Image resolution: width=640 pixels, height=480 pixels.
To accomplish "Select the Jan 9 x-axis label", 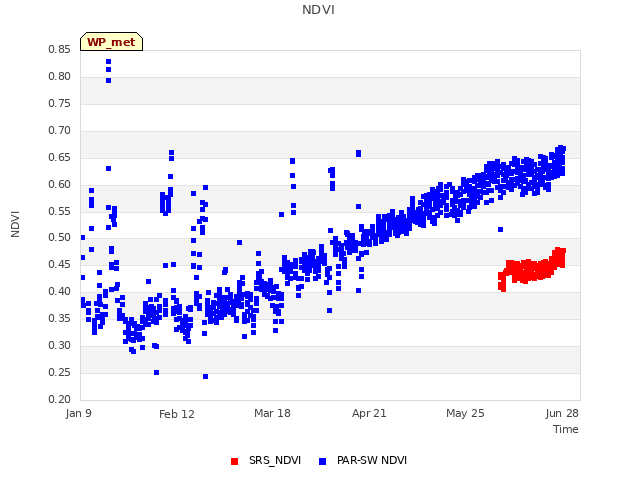I will click(78, 413).
